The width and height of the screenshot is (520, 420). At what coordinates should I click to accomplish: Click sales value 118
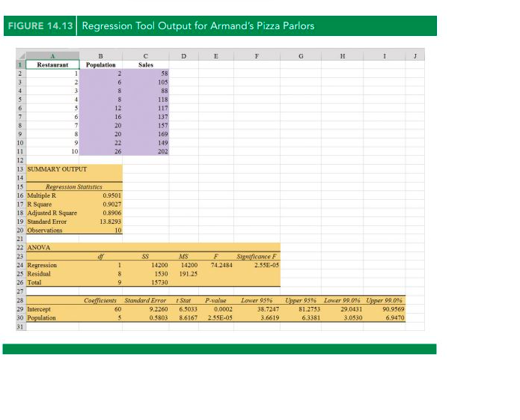[x=163, y=100]
